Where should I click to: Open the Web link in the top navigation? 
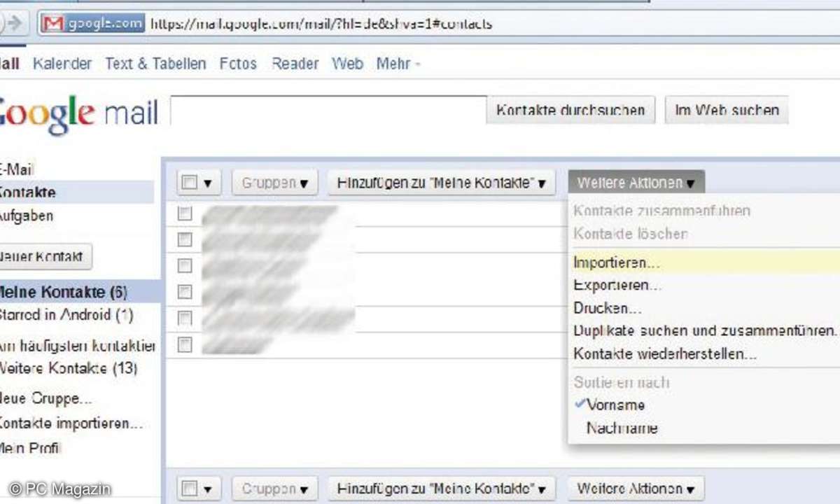click(x=348, y=64)
